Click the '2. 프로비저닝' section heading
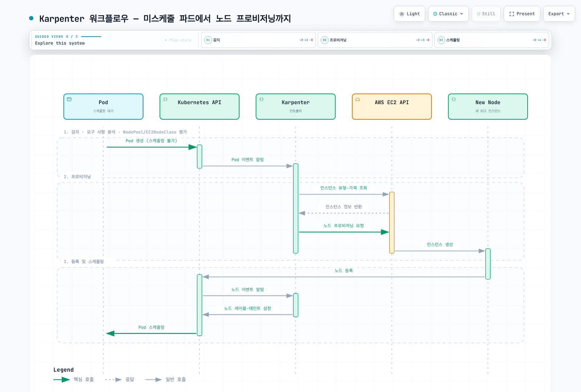This screenshot has height=392, width=581. coord(77,177)
